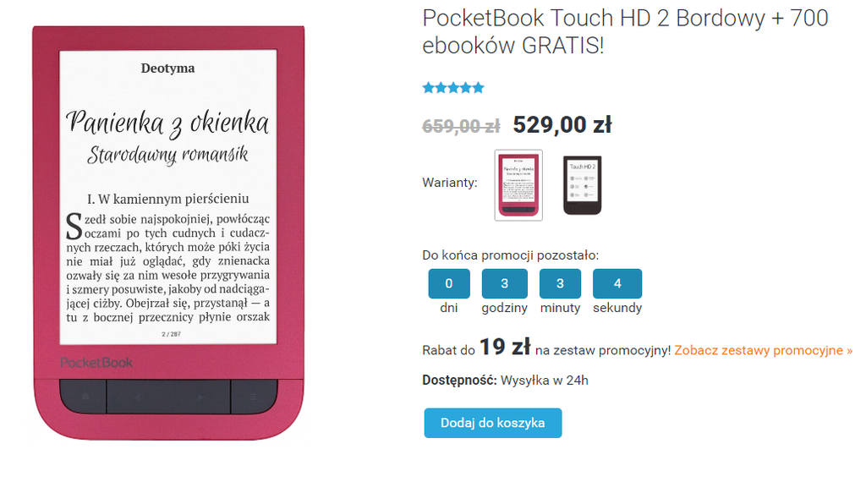Select the black Touch HD 2 variant

tap(582, 185)
